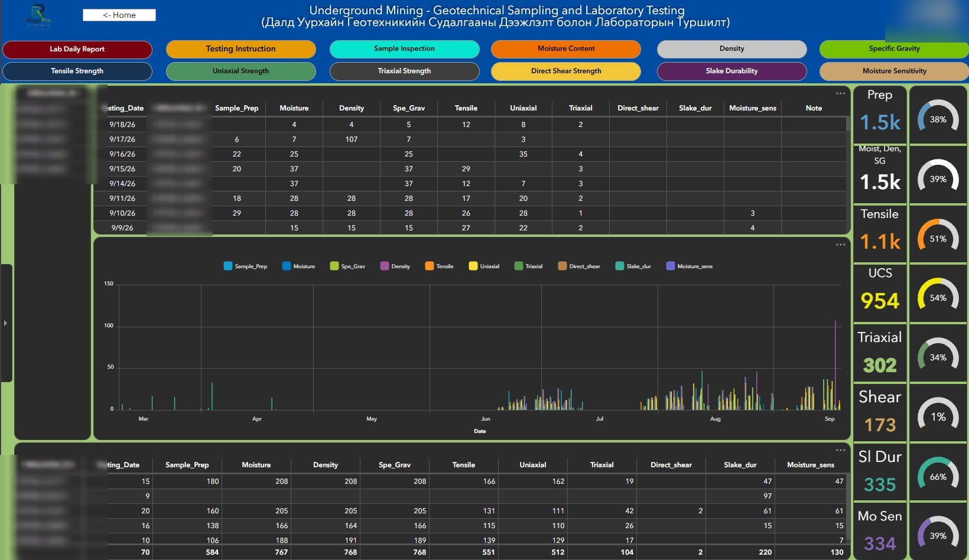The height and width of the screenshot is (560, 969).
Task: Toggle the Direct_shear legend swatch
Action: click(x=562, y=266)
